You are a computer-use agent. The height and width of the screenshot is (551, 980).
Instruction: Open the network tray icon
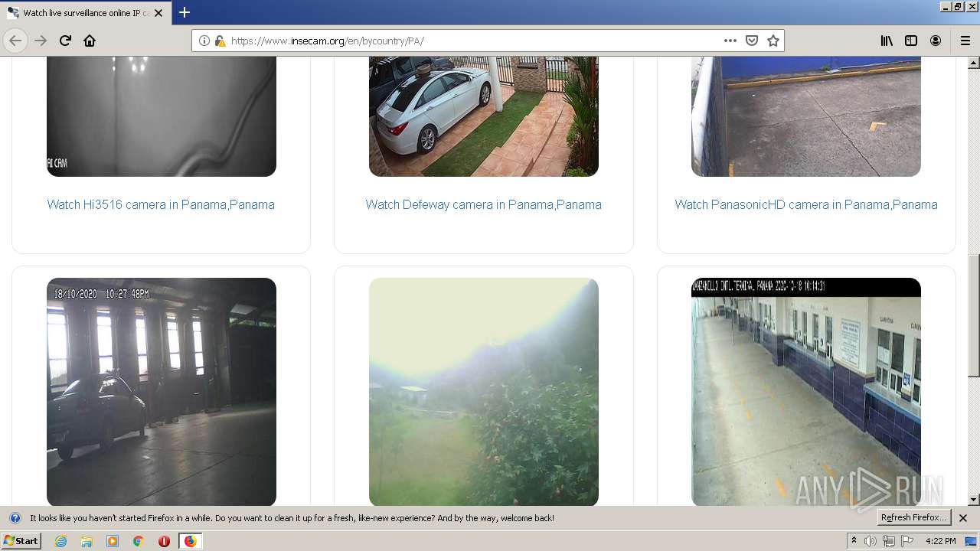tap(889, 541)
